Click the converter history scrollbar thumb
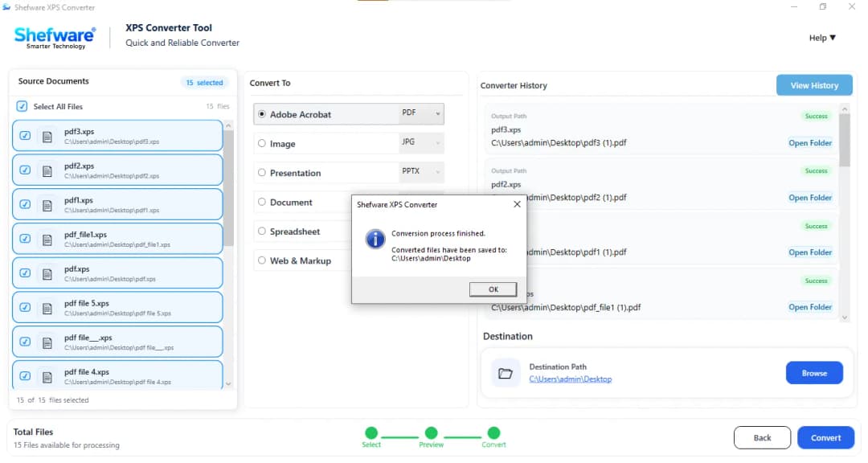868x463 pixels. pos(844,141)
